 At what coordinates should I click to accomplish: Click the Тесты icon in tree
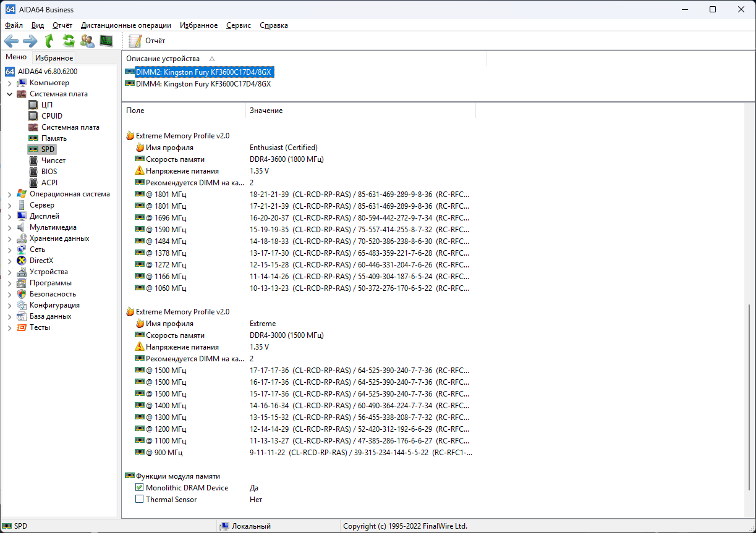click(22, 327)
